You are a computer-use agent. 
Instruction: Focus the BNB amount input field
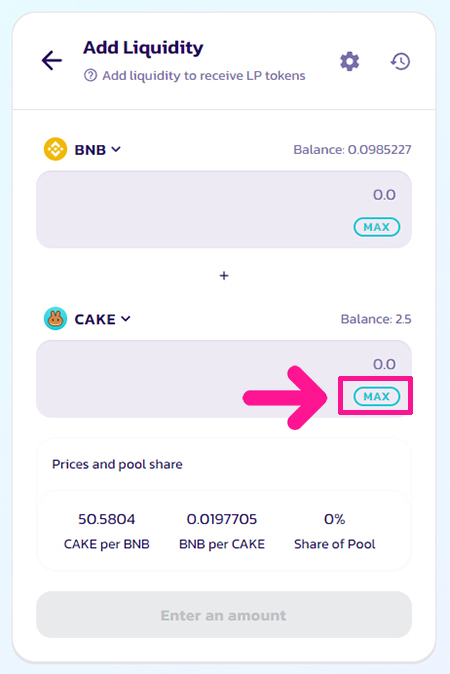[224, 209]
